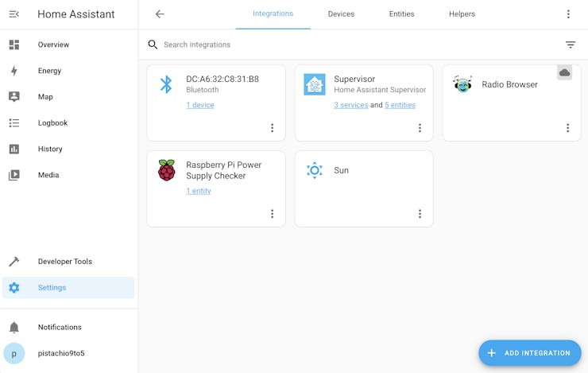
Task: Click the Raspberry Pi logo icon
Action: click(x=167, y=170)
